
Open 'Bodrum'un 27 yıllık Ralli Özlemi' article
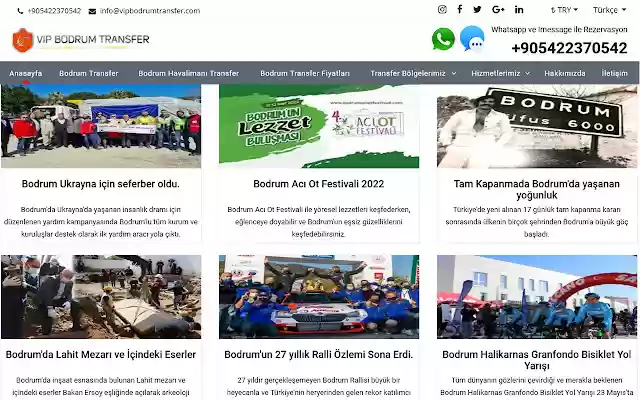[x=319, y=355]
